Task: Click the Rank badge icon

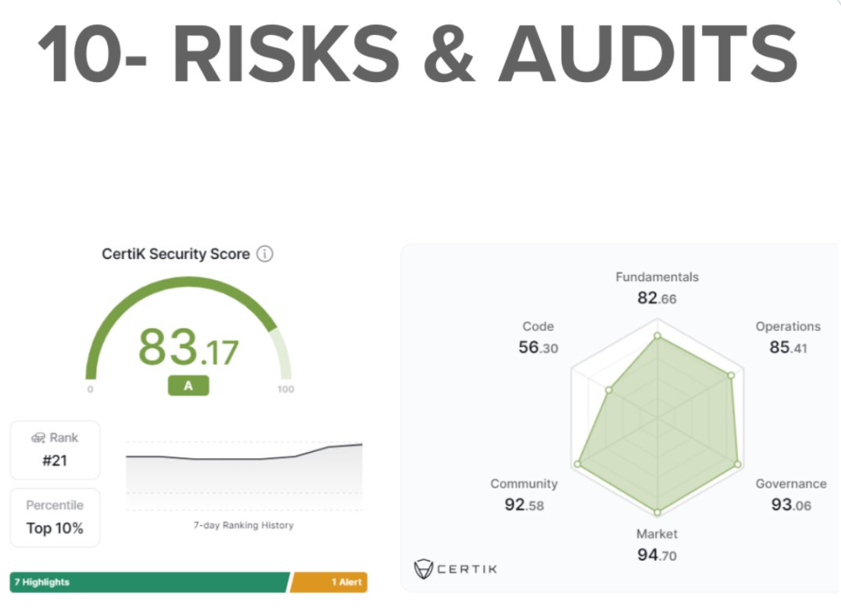Action: [38, 438]
